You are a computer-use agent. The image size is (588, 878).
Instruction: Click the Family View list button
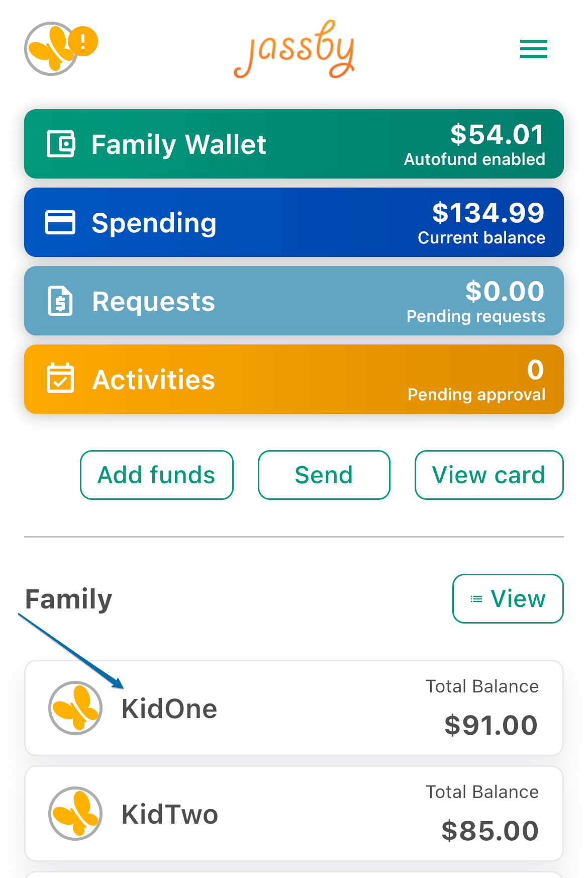pyautogui.click(x=508, y=598)
